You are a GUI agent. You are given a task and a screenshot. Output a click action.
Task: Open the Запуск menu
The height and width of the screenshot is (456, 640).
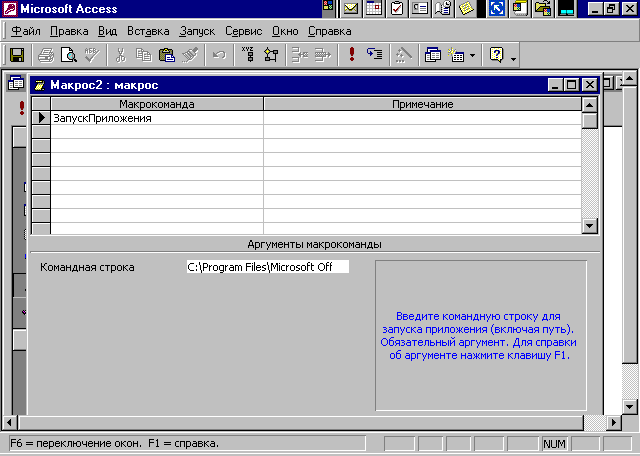[x=197, y=31]
